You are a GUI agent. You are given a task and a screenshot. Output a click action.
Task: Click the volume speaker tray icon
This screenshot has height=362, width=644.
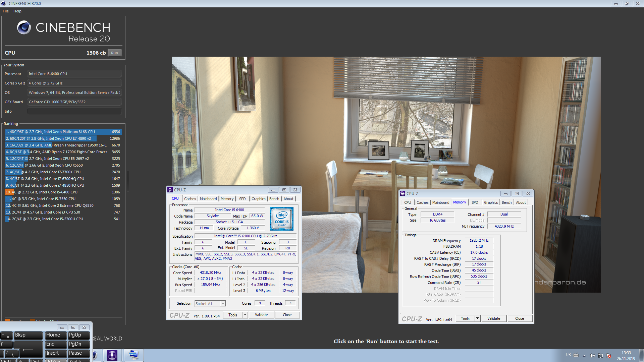(592, 356)
